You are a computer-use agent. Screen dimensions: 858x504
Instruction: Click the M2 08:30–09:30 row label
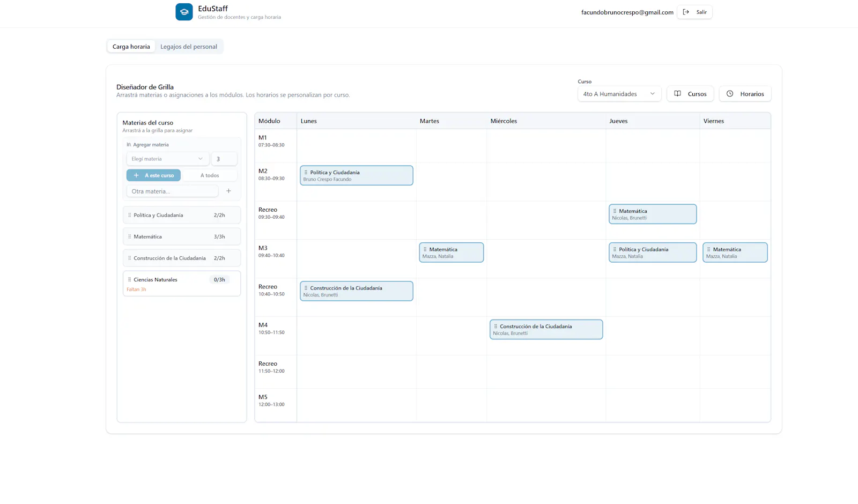[x=271, y=174]
